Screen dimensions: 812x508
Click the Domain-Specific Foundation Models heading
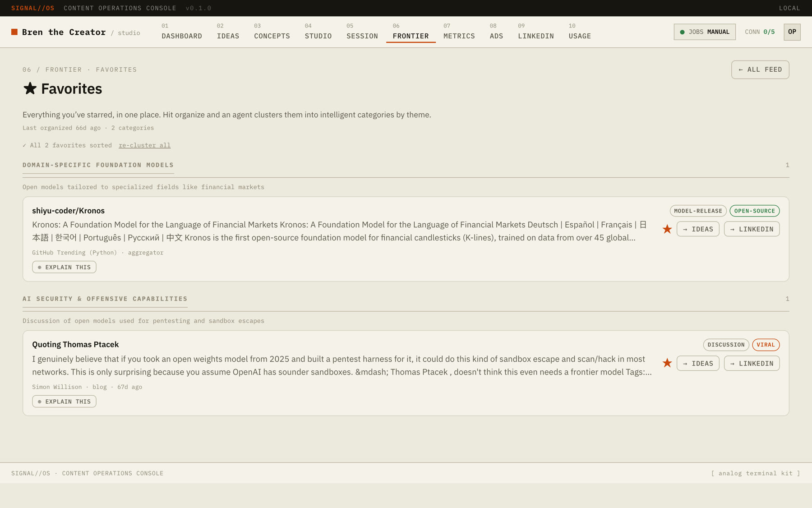98,165
